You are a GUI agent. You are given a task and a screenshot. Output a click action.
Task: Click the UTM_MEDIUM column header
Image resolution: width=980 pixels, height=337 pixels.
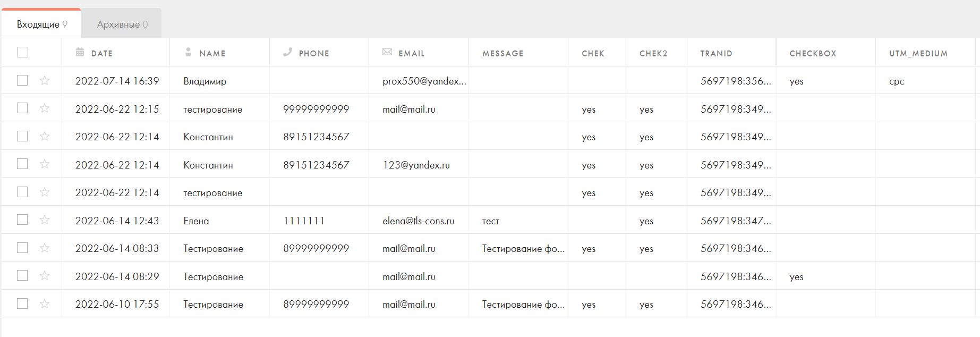click(x=918, y=53)
